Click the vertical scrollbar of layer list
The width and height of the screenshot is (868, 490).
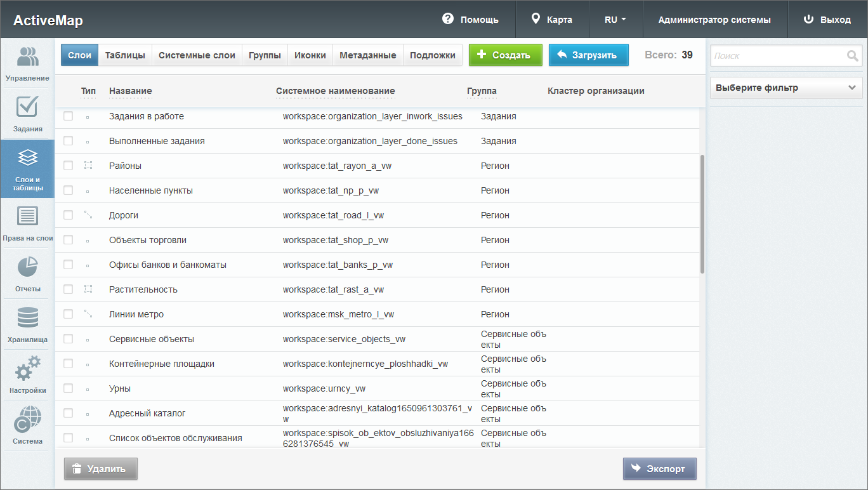[x=702, y=213]
